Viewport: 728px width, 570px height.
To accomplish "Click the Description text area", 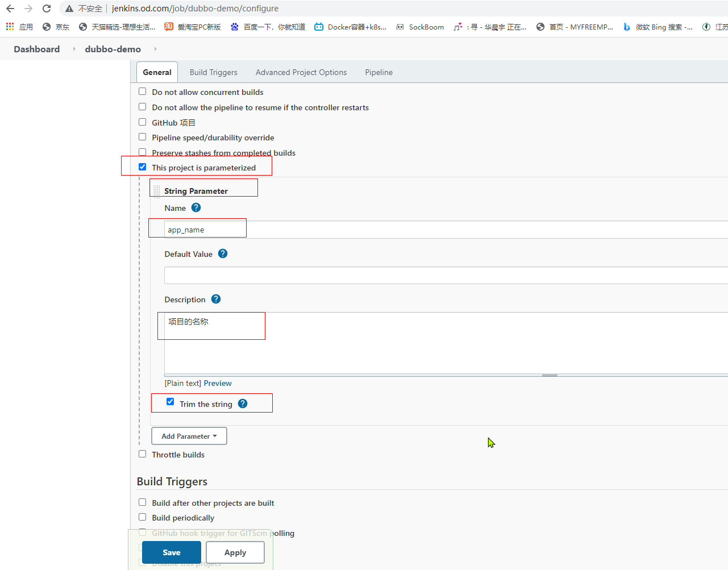I will (446, 343).
